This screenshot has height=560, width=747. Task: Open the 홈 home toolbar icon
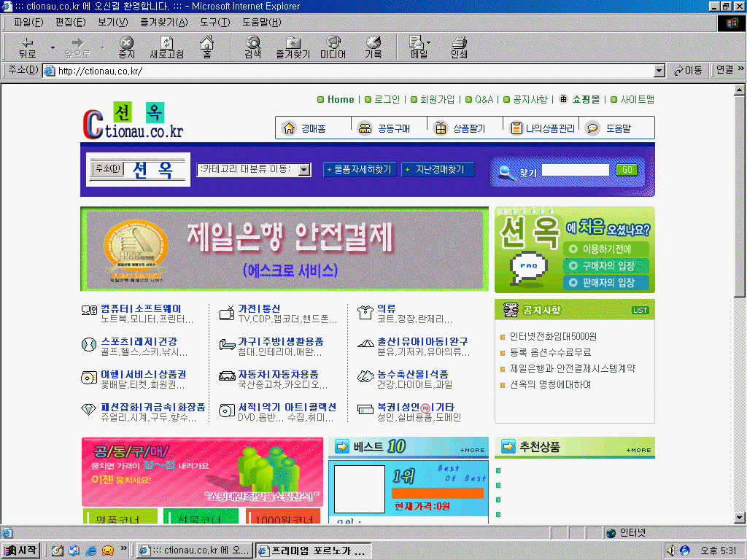coord(206,47)
